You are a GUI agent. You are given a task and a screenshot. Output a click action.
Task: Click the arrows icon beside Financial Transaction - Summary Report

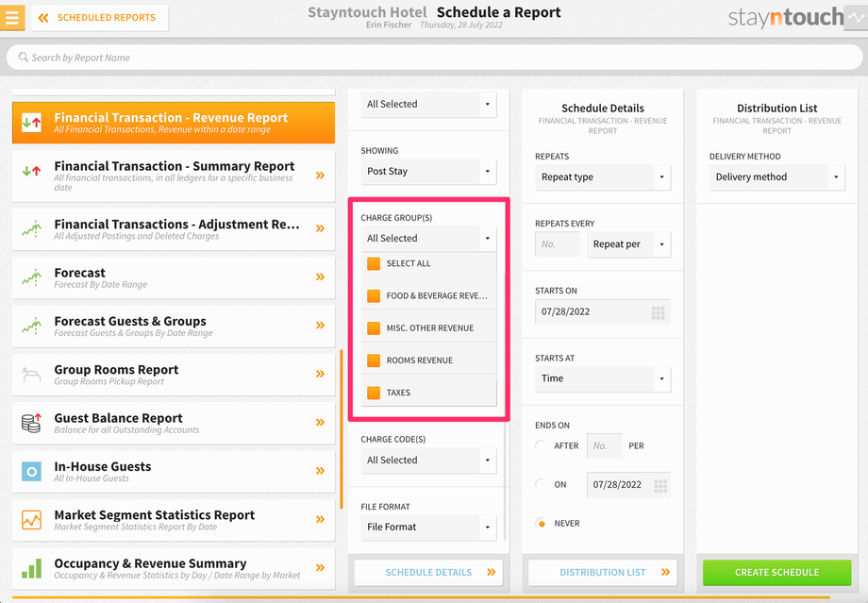pos(31,171)
